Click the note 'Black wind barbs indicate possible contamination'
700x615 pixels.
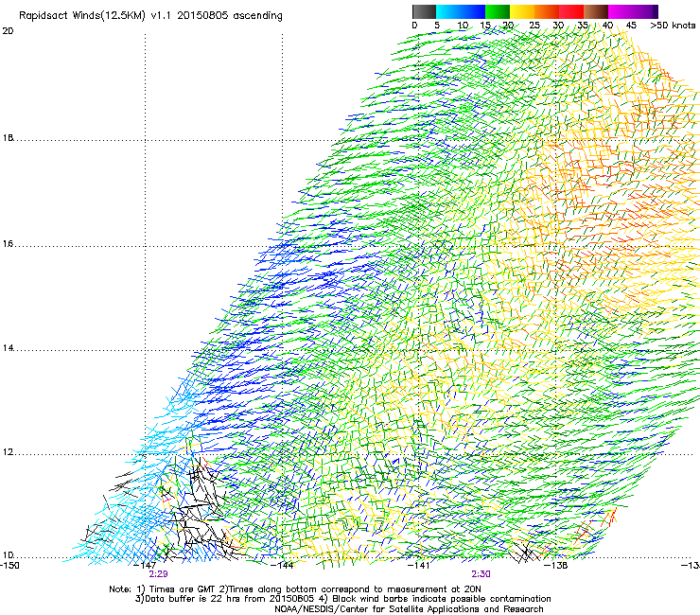click(442, 599)
